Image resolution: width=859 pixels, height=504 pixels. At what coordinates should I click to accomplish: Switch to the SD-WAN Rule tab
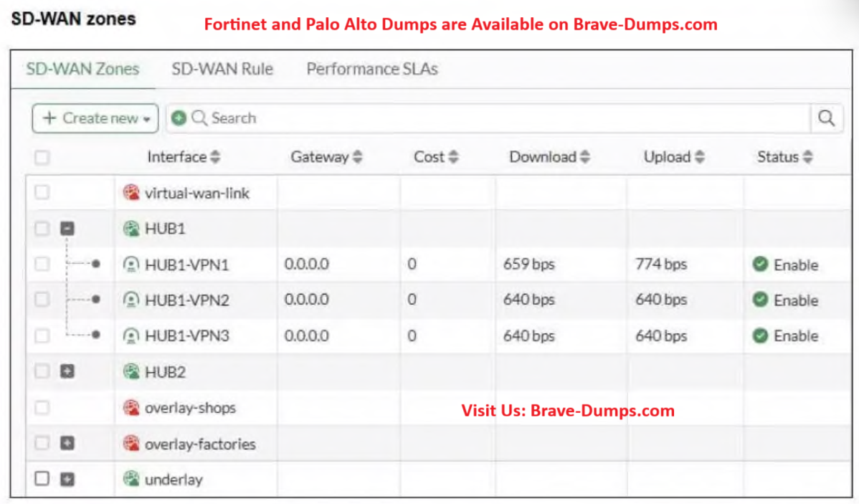click(222, 70)
